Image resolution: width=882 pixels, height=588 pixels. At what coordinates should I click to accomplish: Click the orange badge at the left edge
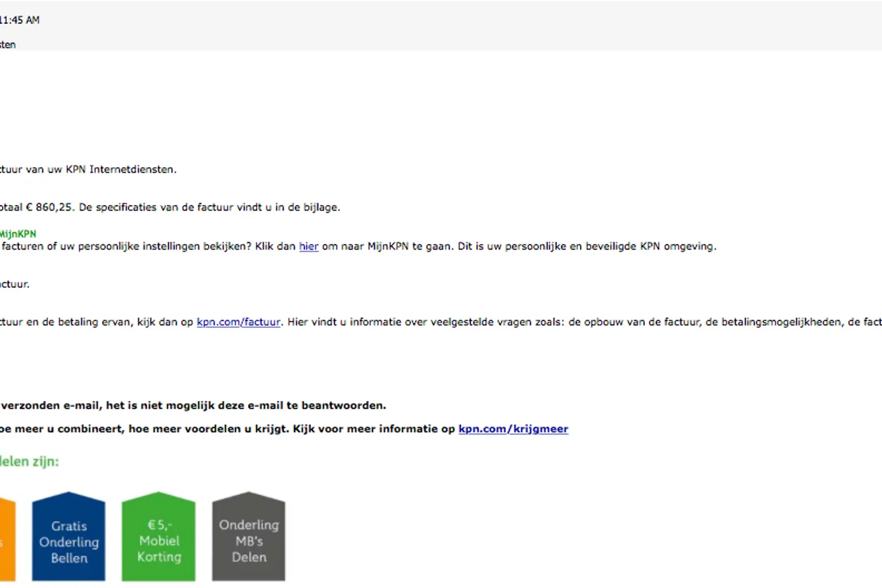coord(6,540)
